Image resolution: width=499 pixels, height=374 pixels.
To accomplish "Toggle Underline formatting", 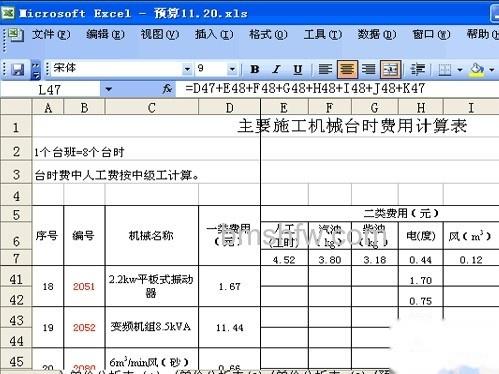I will pyautogui.click(x=298, y=69).
